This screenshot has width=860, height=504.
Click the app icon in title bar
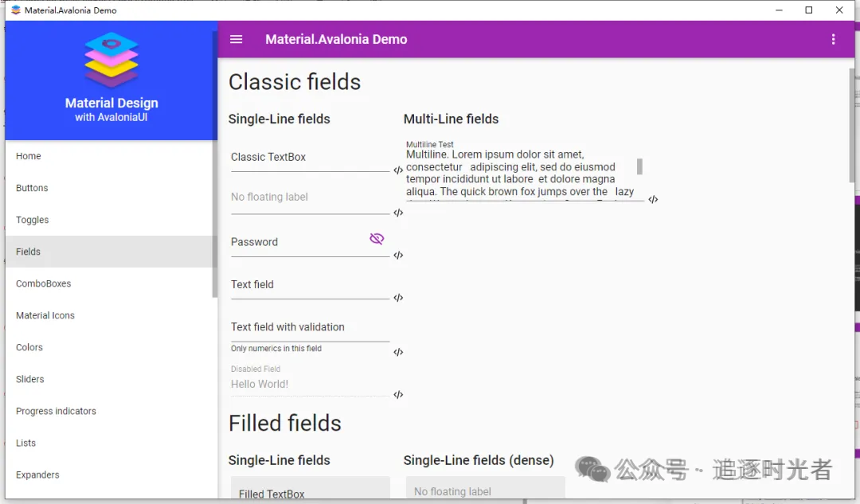[16, 10]
